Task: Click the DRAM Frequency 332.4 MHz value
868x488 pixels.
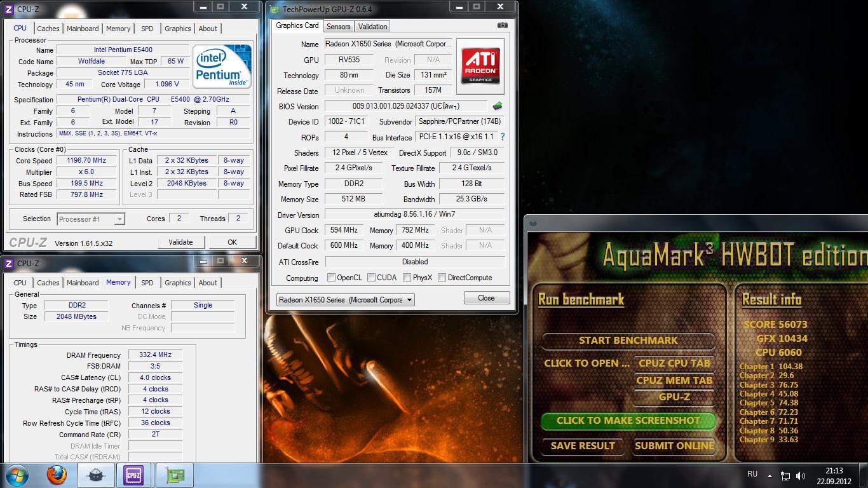Action: (155, 355)
